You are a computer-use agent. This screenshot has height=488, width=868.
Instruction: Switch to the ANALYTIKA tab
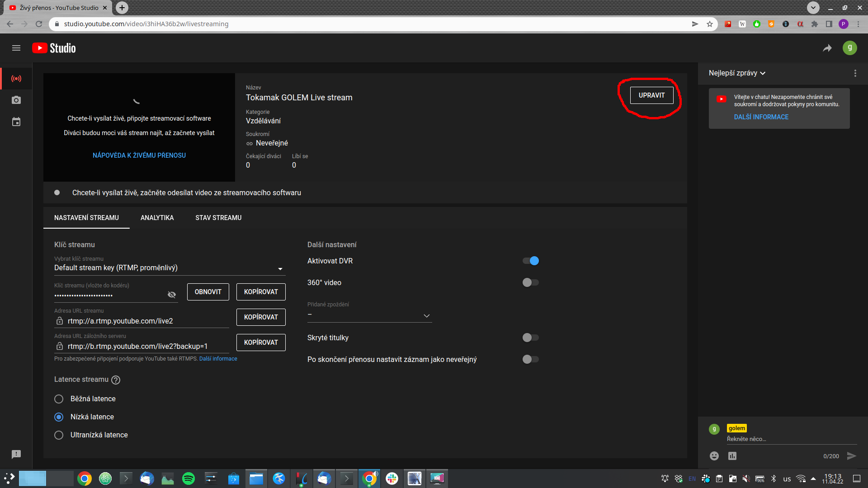coord(157,218)
